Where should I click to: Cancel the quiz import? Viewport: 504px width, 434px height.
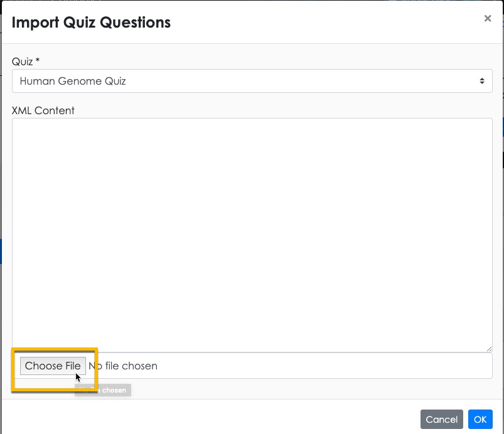coord(441,419)
